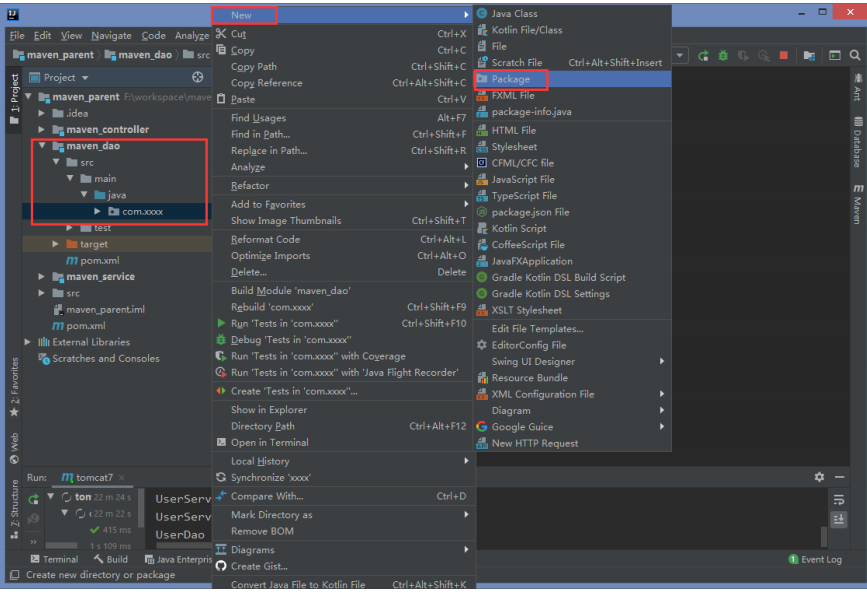
Task: Click the red Stop button in toolbar
Action: click(x=784, y=55)
